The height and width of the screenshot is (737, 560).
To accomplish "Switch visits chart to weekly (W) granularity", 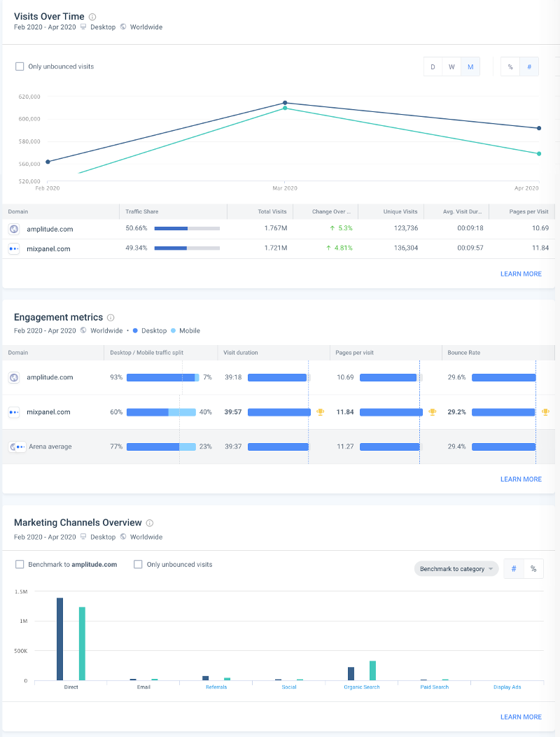I will tap(451, 66).
